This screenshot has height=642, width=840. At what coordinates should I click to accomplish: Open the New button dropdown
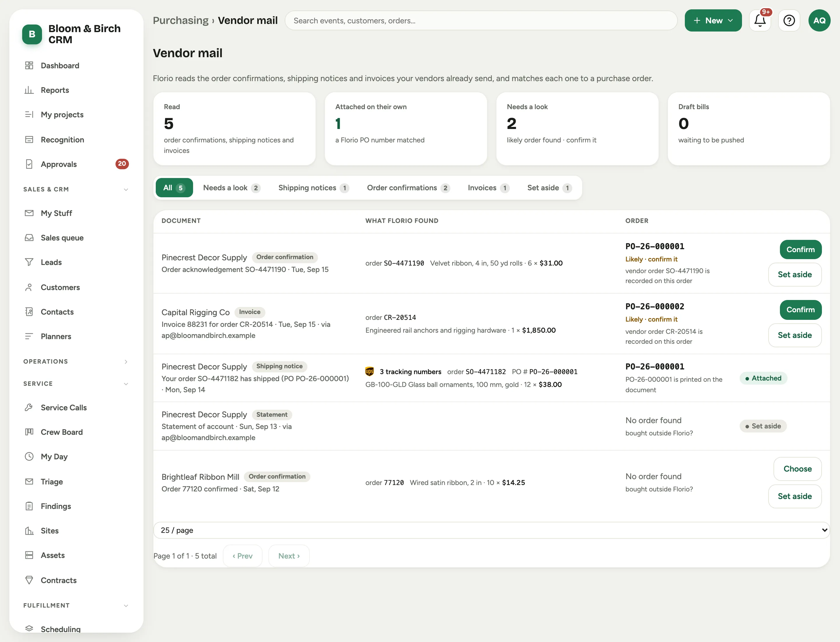pyautogui.click(x=713, y=21)
